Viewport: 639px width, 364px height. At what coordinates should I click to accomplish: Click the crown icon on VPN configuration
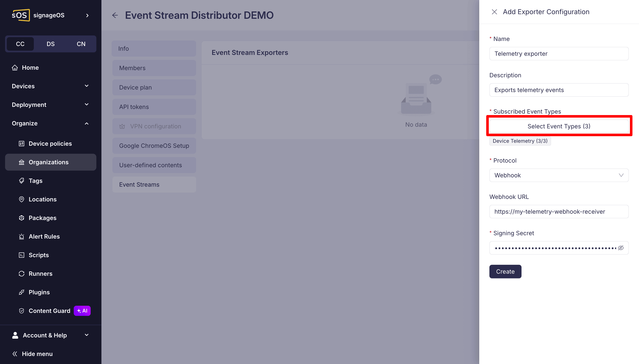click(122, 126)
